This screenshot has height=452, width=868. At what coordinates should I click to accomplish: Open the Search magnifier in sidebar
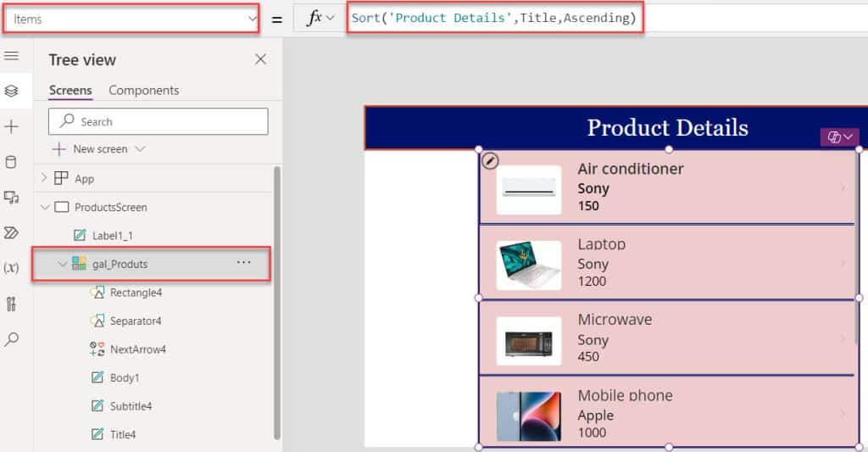tap(11, 339)
